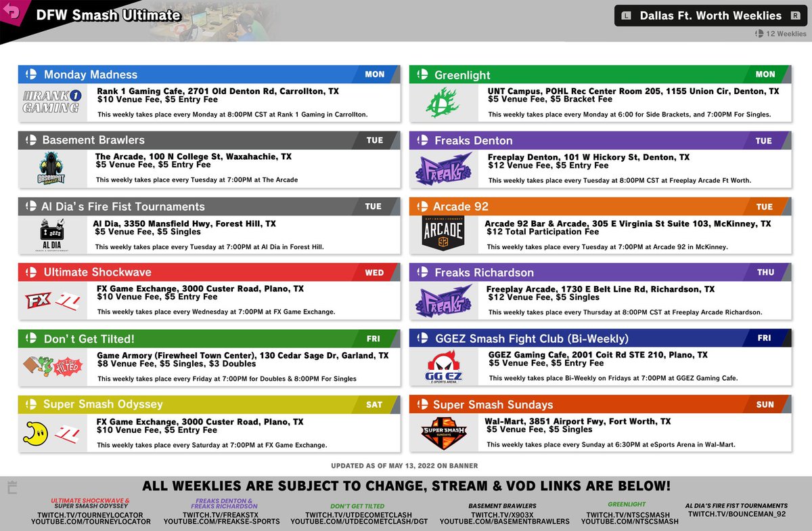Viewport: 812px width, 531px height.
Task: Click The Arcade Waxahachie address text
Action: (x=194, y=156)
